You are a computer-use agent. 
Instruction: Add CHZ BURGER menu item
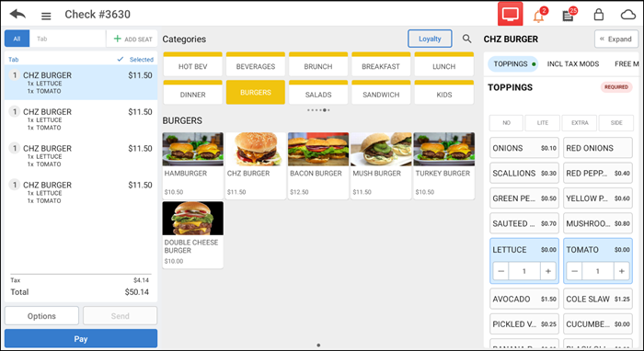[x=256, y=165]
